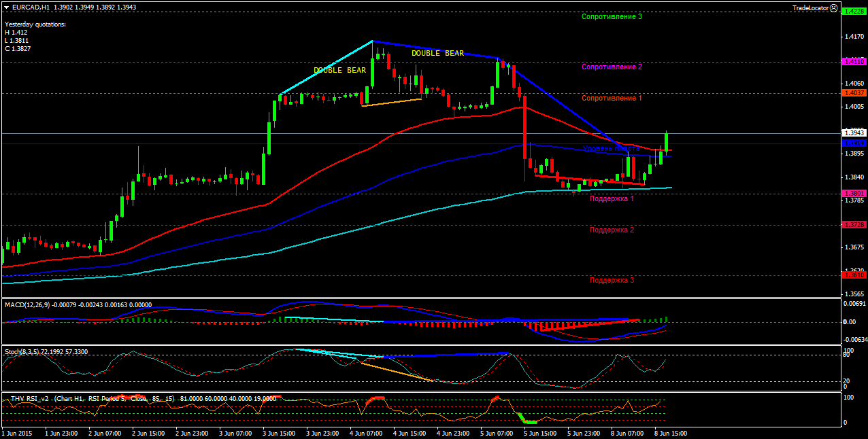Click the red 1.3610 price tag
Screen dimensions: 868x439
click(854, 275)
